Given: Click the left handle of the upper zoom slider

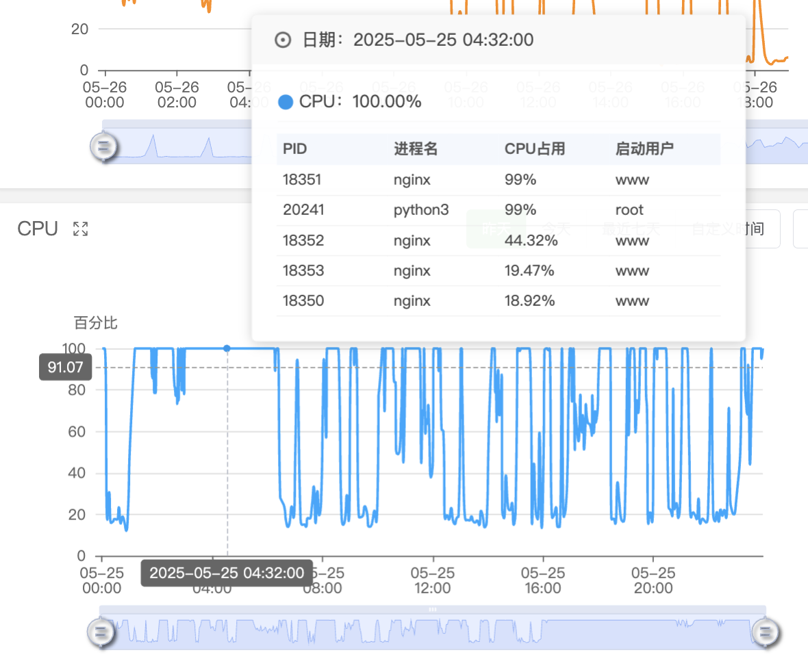Looking at the screenshot, I should (x=103, y=146).
